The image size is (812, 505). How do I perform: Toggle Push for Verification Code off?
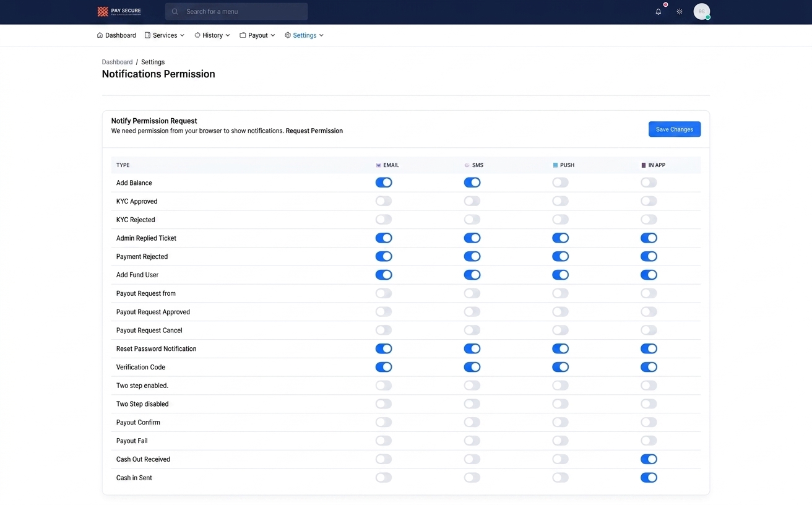[561, 367]
